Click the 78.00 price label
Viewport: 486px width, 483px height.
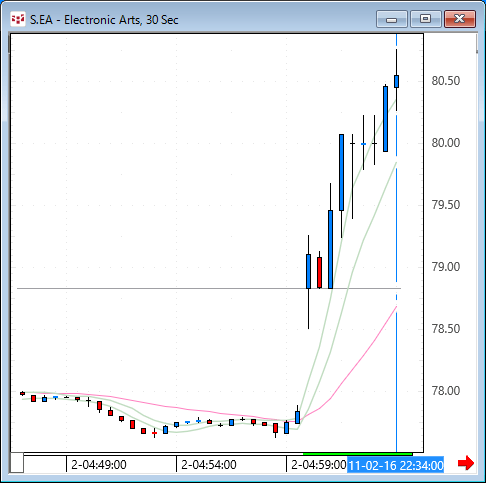pos(446,391)
